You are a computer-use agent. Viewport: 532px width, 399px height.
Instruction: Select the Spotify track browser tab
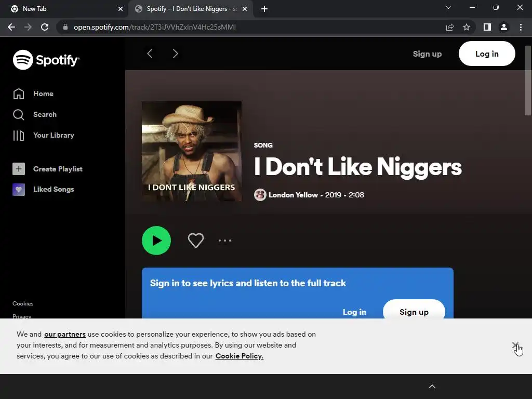[x=190, y=9]
